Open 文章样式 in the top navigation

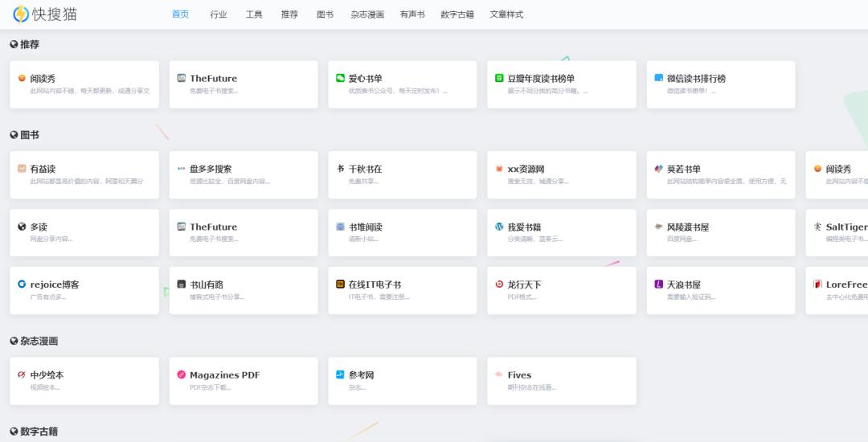click(x=506, y=14)
